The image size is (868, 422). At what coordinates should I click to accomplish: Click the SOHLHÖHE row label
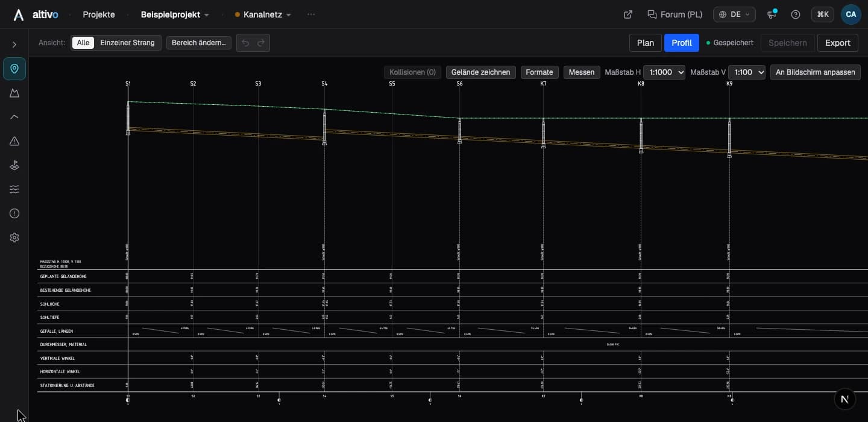coord(50,304)
